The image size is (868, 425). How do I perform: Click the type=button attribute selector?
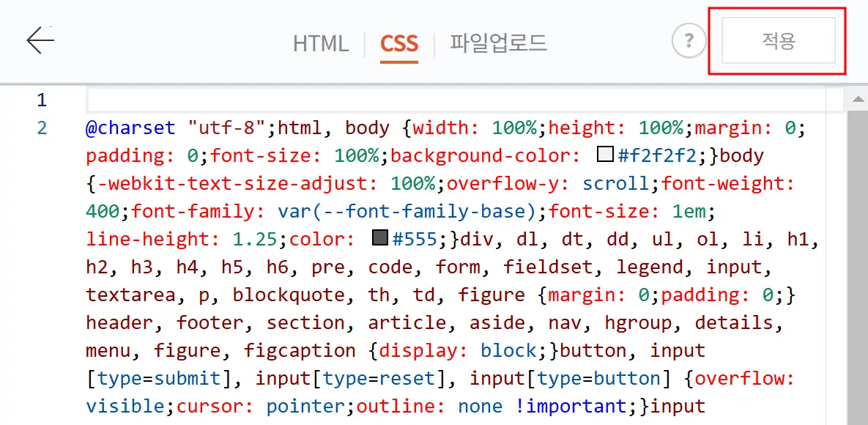click(599, 378)
